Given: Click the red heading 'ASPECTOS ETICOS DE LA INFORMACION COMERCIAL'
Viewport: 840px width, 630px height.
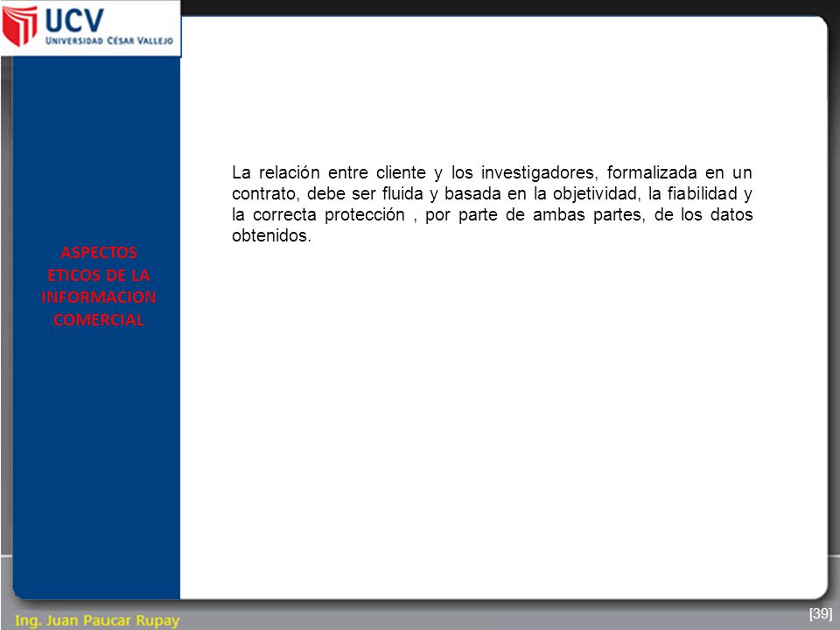Looking at the screenshot, I should click(x=99, y=286).
